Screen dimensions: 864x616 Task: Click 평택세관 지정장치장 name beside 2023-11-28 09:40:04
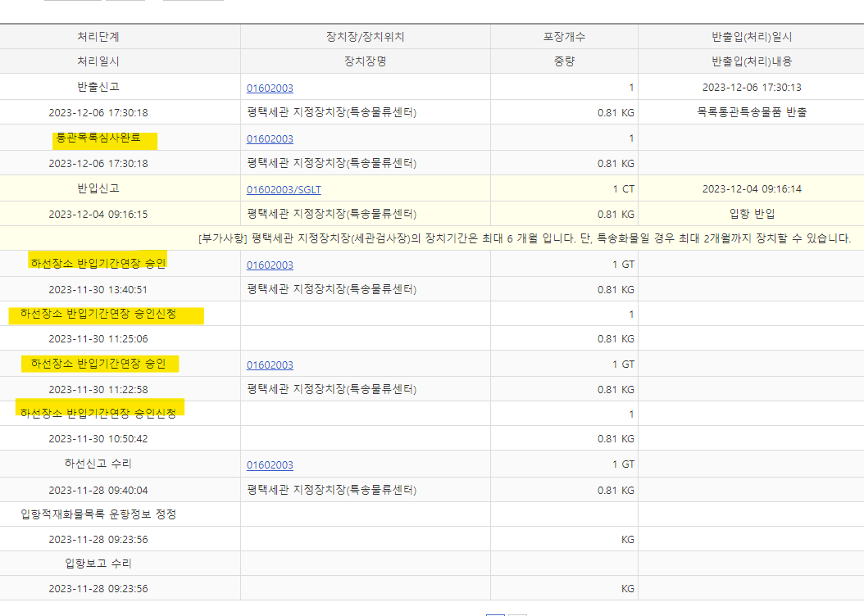point(331,490)
